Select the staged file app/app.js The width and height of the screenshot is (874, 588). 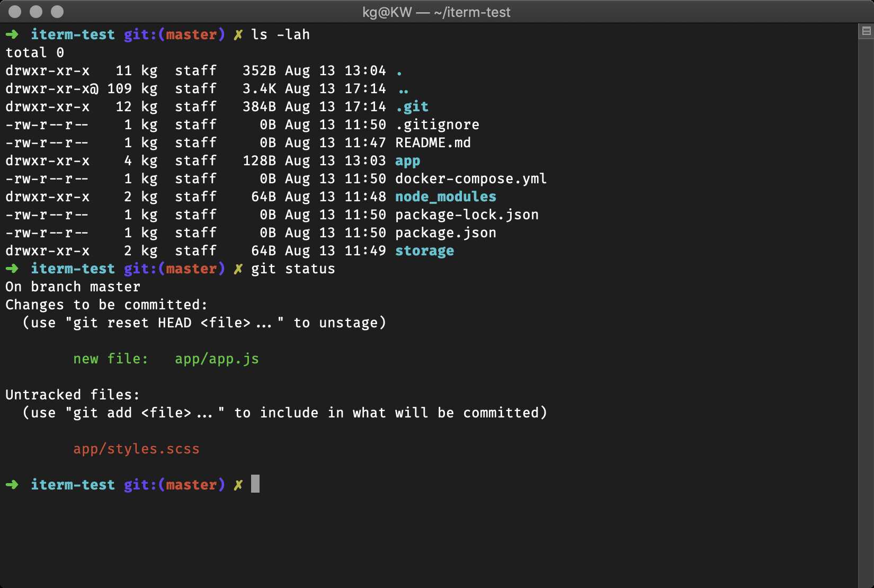[217, 359]
